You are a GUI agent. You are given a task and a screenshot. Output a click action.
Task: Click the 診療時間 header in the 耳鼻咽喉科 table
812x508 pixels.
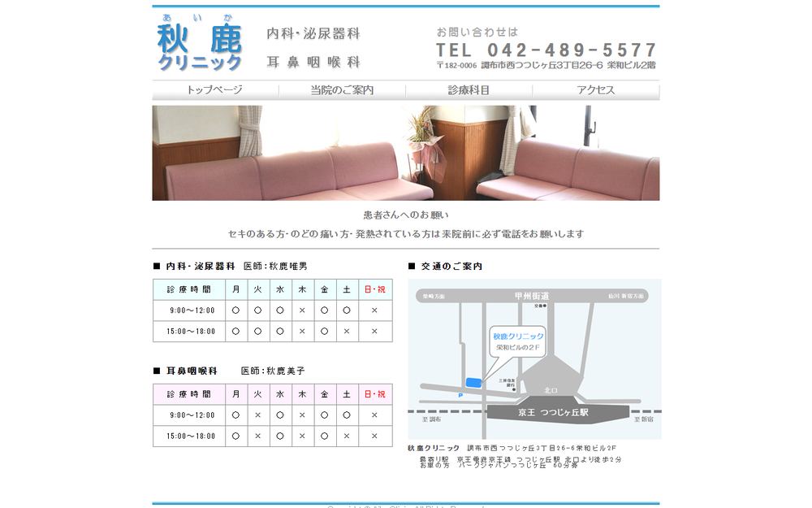pyautogui.click(x=189, y=394)
